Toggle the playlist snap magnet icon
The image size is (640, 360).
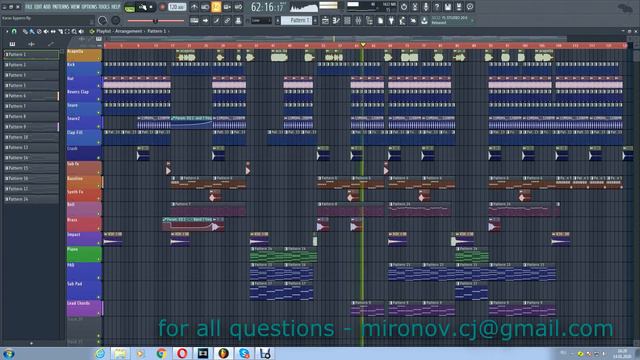pos(14,31)
